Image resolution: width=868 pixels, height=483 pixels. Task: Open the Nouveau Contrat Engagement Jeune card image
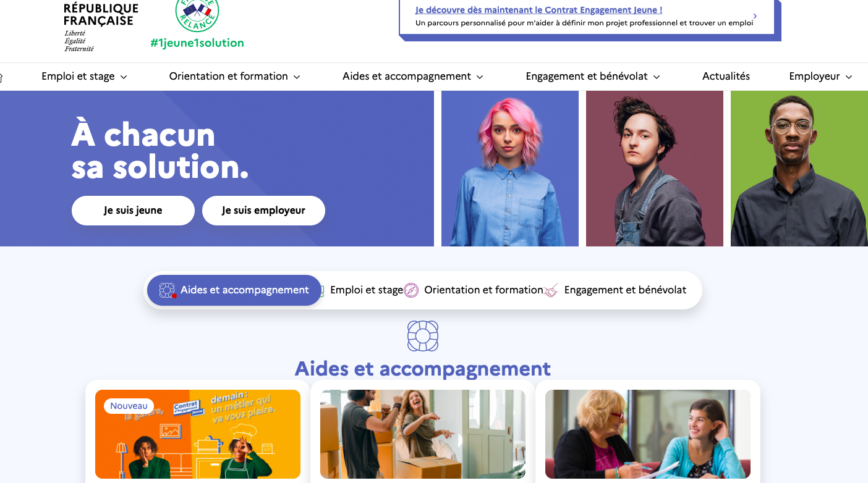tap(198, 434)
